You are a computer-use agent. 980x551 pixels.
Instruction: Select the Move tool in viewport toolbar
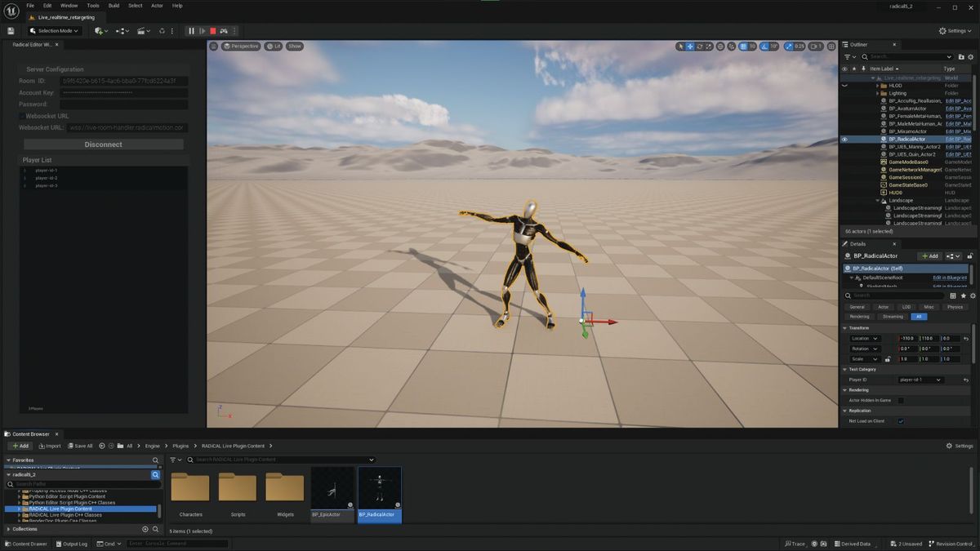(690, 47)
